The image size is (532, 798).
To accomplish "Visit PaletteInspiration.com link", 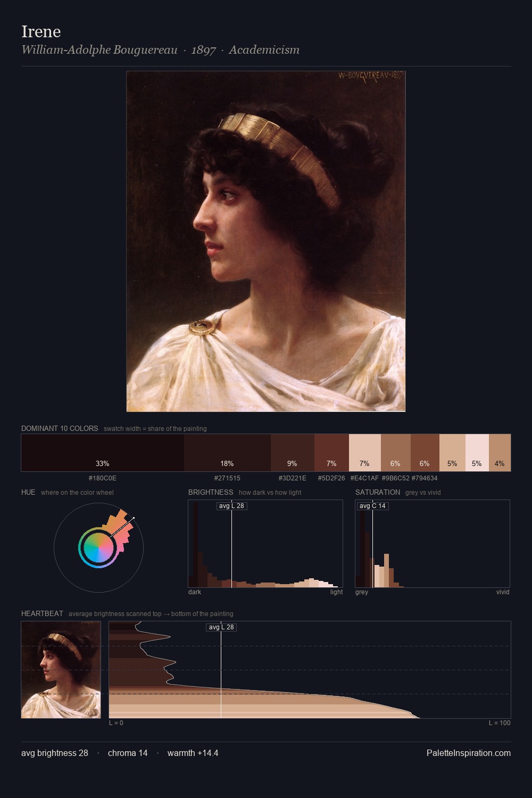I will coord(469,753).
